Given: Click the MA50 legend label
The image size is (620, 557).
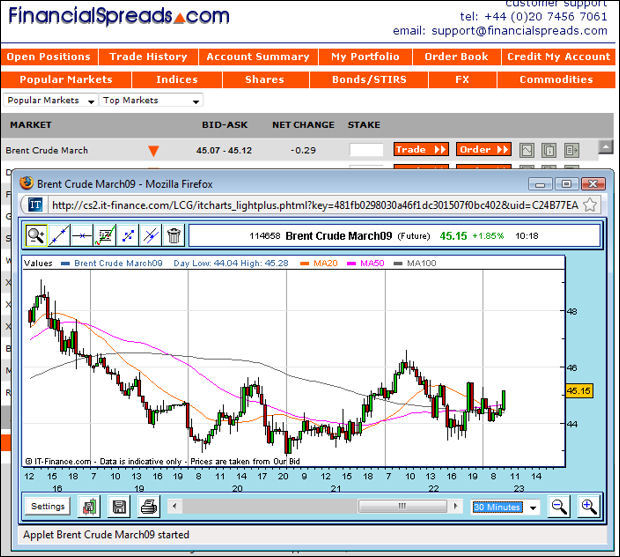Looking at the screenshot, I should coord(372,263).
